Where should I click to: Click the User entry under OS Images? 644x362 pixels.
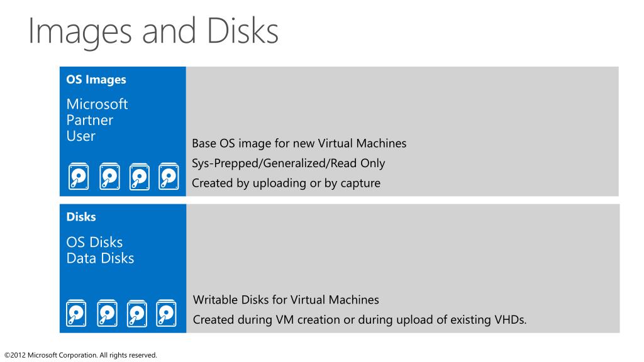[x=81, y=136]
